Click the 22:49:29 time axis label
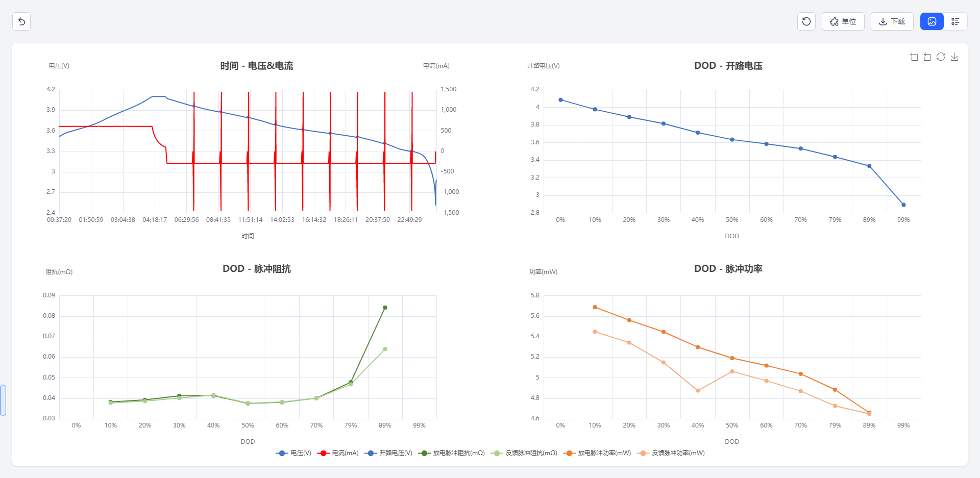The width and height of the screenshot is (980, 478). coord(409,220)
